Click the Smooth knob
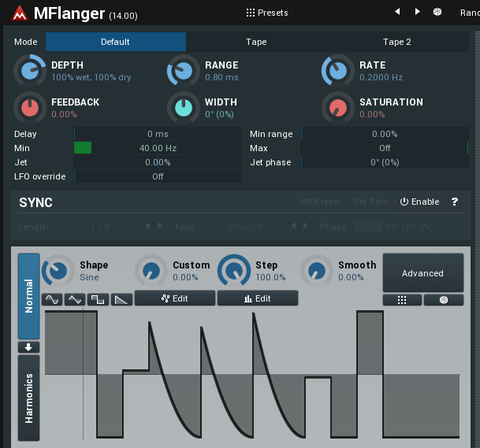The image size is (480, 448). click(x=317, y=270)
